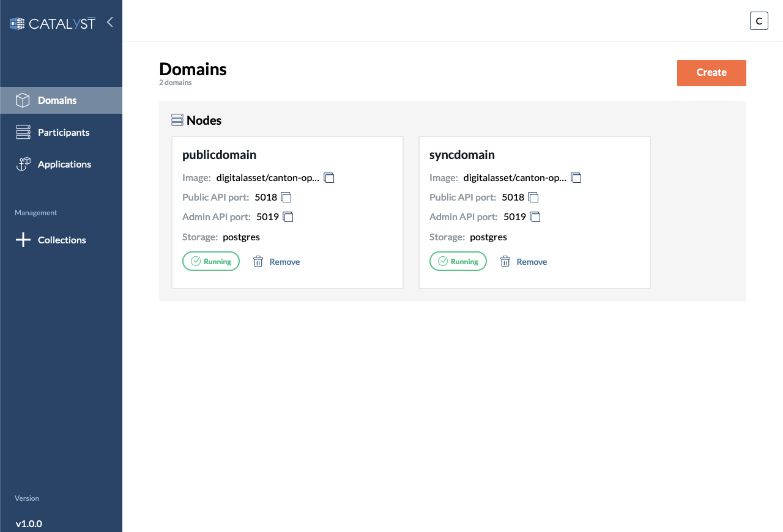The width and height of the screenshot is (783, 532).
Task: Select the Domains box icon in sidebar
Action: coord(23,100)
